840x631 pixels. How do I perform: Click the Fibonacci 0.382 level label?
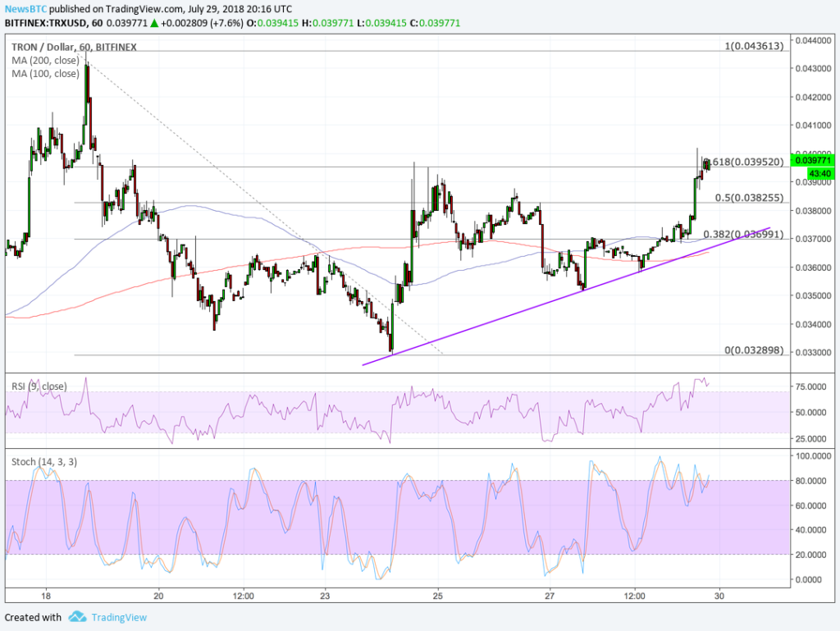coord(745,235)
